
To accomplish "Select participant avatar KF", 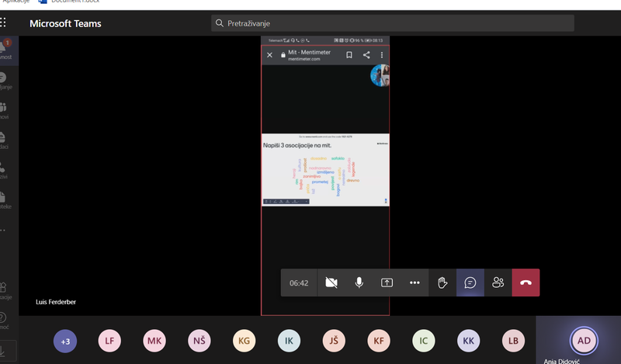I will point(379,341).
